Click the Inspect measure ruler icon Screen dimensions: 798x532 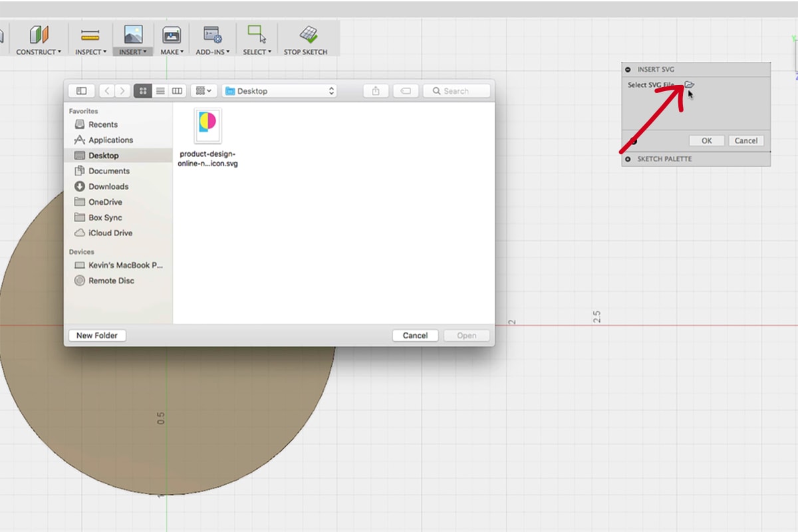pyautogui.click(x=90, y=35)
